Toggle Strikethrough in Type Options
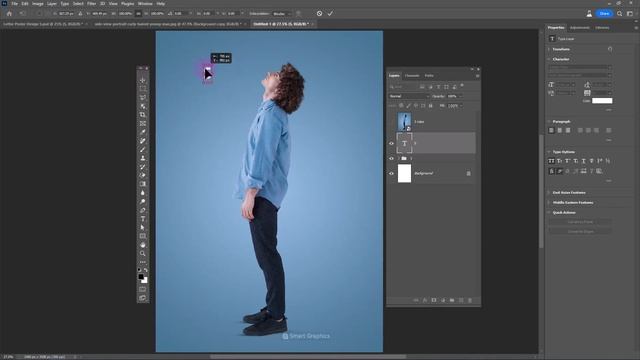The width and height of the screenshot is (640, 360). [591, 161]
